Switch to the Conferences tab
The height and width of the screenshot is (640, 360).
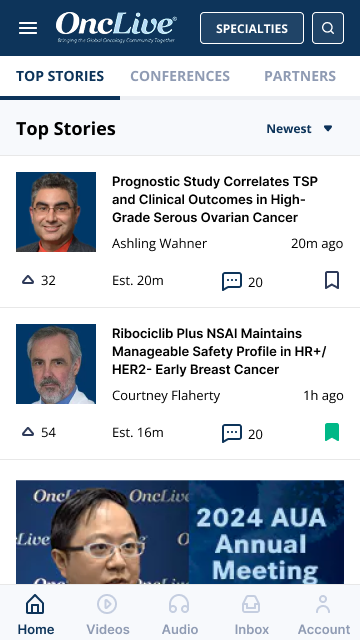[x=180, y=76]
